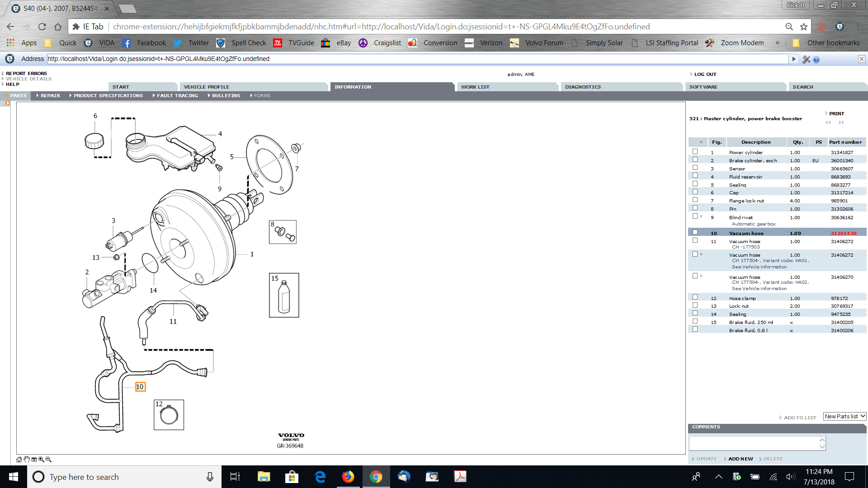Select the Hose clamp checkbox

pyautogui.click(x=695, y=297)
